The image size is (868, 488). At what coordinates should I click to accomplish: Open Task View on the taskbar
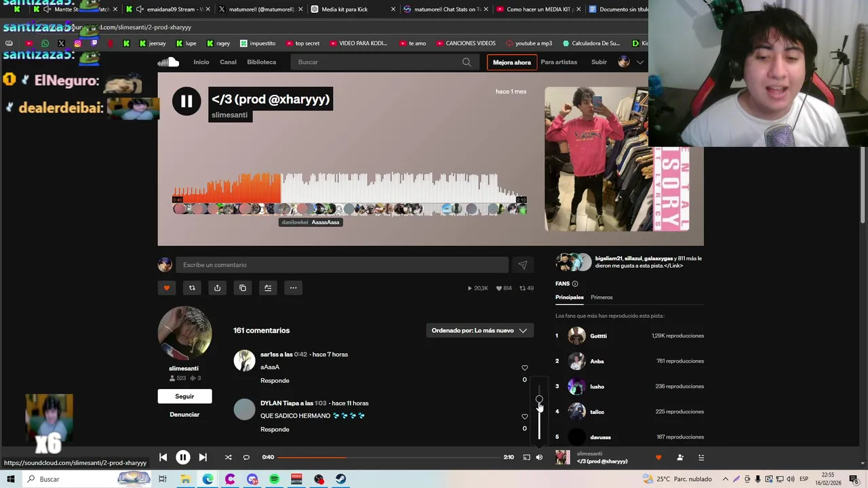163,479
